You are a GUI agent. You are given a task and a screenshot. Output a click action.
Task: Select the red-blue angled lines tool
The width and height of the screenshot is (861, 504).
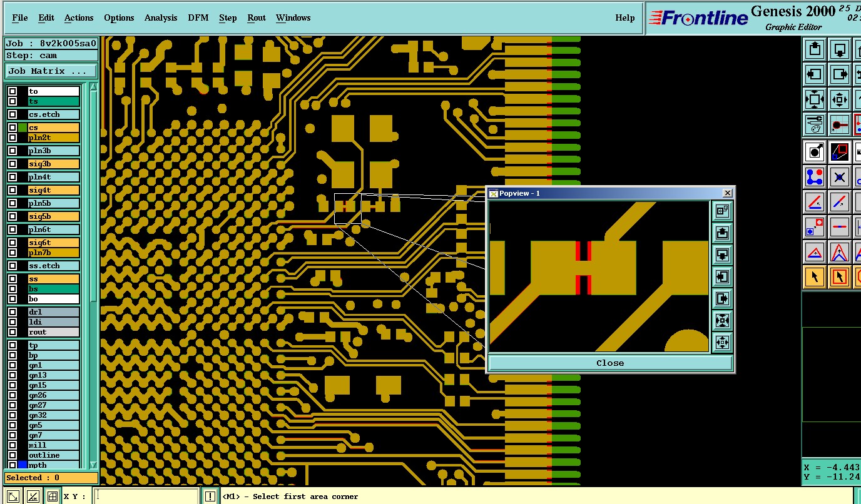tap(814, 202)
